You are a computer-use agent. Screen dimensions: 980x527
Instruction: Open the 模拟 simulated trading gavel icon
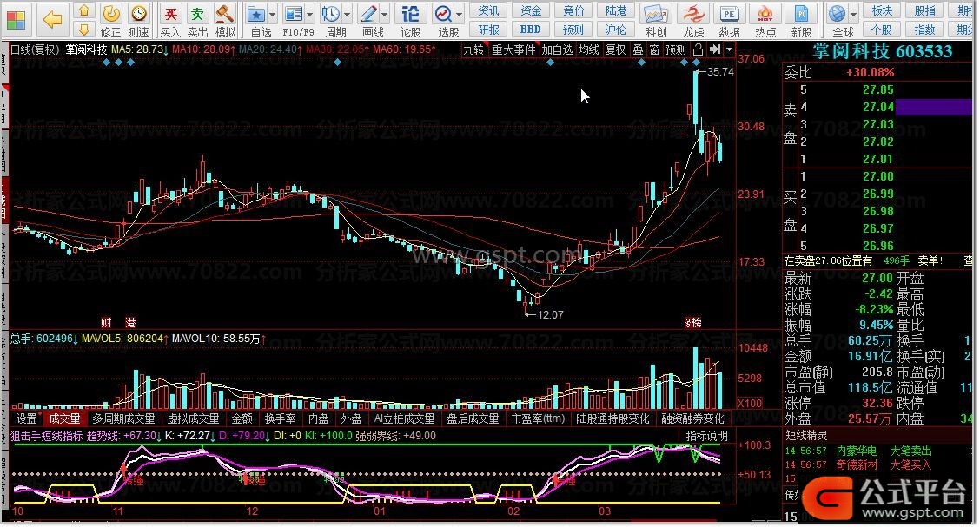click(x=225, y=20)
